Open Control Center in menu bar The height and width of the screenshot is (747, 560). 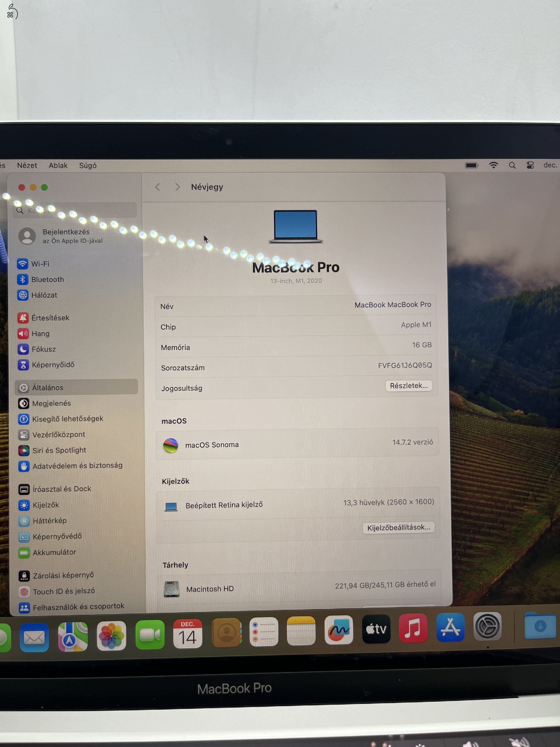coord(530,165)
